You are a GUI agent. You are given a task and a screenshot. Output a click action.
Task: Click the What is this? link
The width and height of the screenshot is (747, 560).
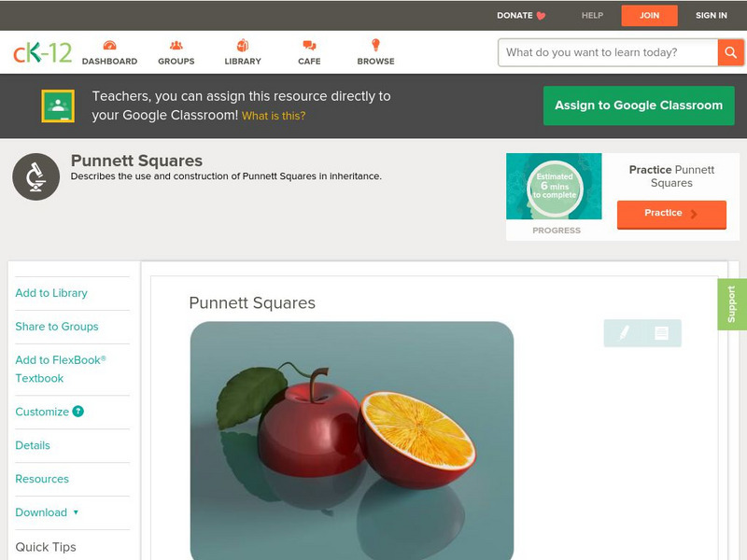point(274,116)
